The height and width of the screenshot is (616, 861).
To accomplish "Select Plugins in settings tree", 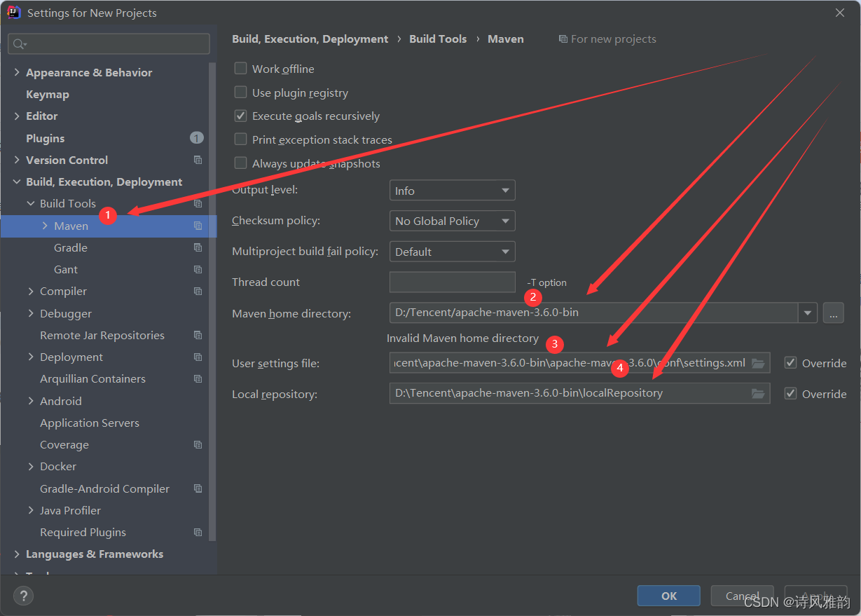I will pyautogui.click(x=46, y=138).
